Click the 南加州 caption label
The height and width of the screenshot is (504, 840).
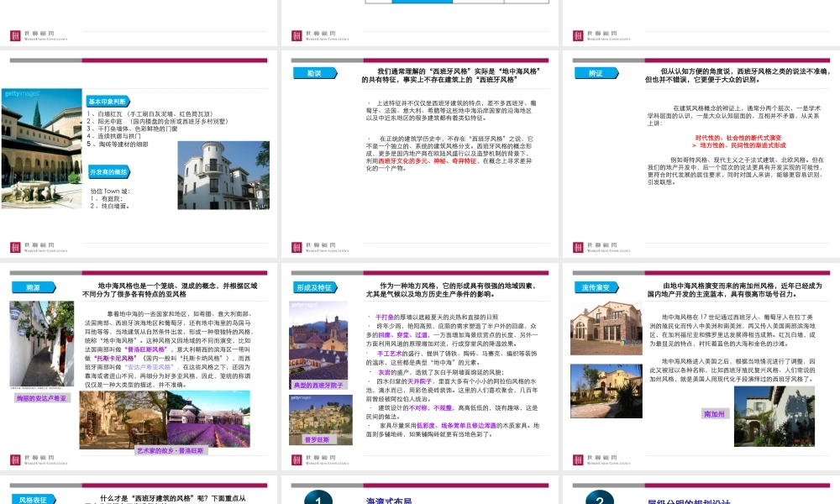coord(715,413)
